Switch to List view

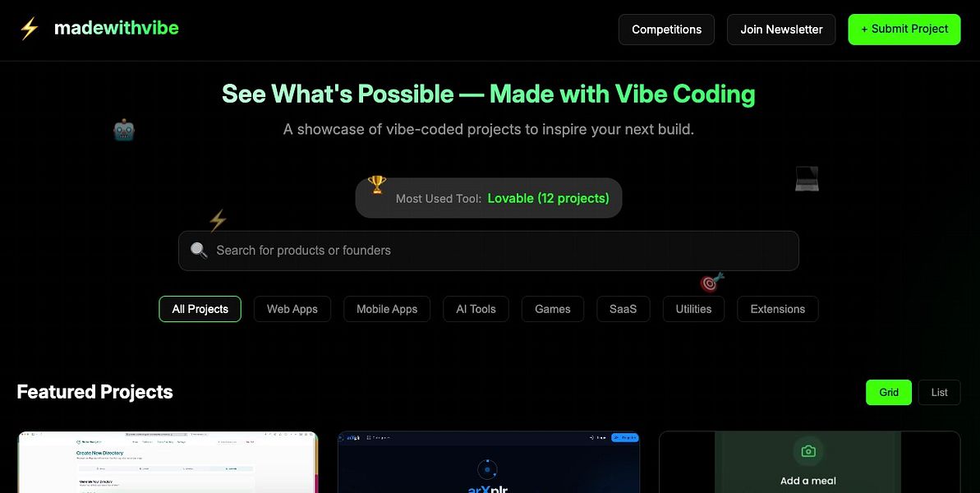click(x=939, y=392)
